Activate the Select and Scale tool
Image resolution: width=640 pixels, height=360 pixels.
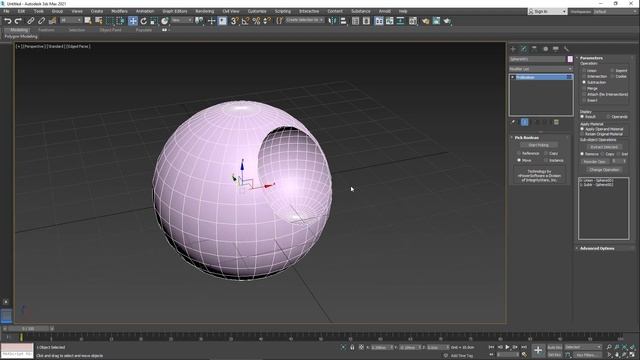154,21
